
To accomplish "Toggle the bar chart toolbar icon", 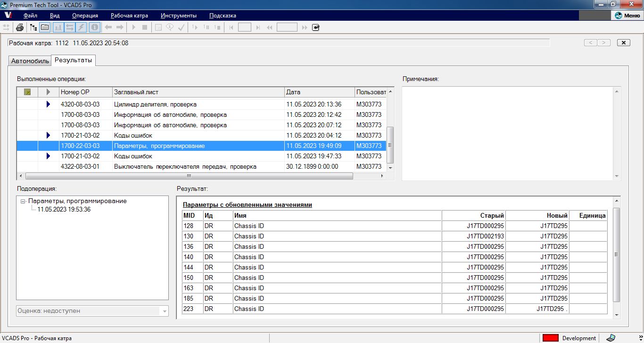I will coord(58,27).
